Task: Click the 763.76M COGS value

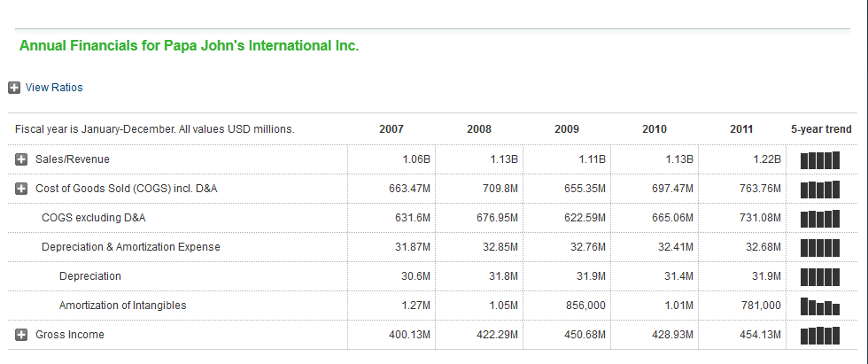Action: pos(761,189)
